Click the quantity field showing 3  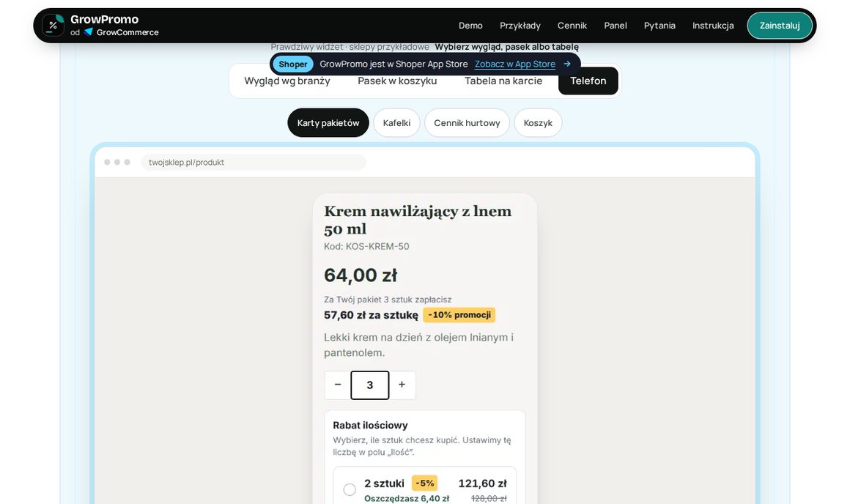370,385
